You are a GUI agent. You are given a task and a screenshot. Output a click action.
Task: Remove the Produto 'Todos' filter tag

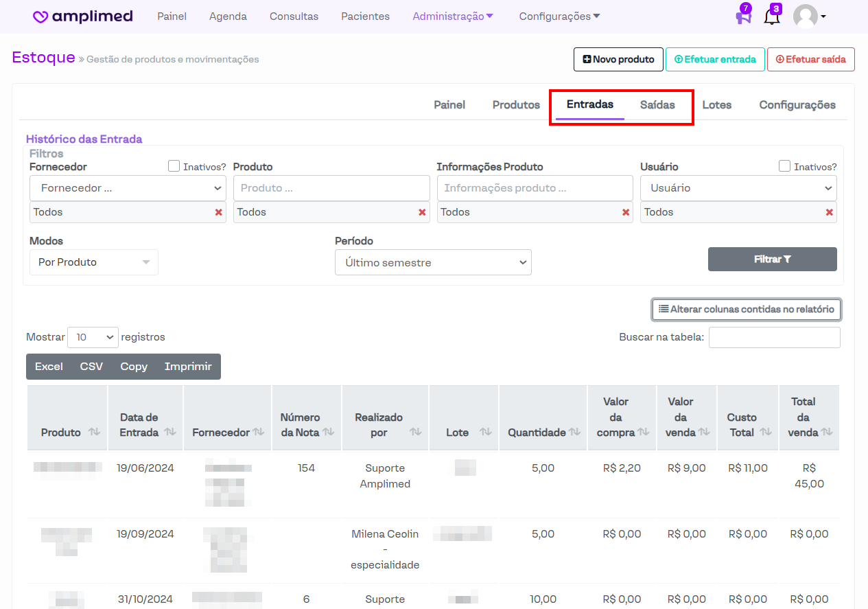click(x=422, y=213)
